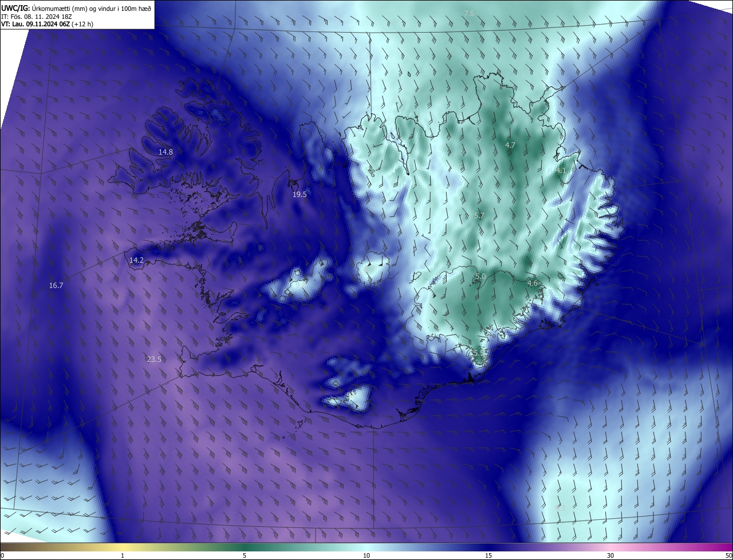This screenshot has width=733, height=560.
Task: Click the 23.5 value label
Action: (x=154, y=359)
